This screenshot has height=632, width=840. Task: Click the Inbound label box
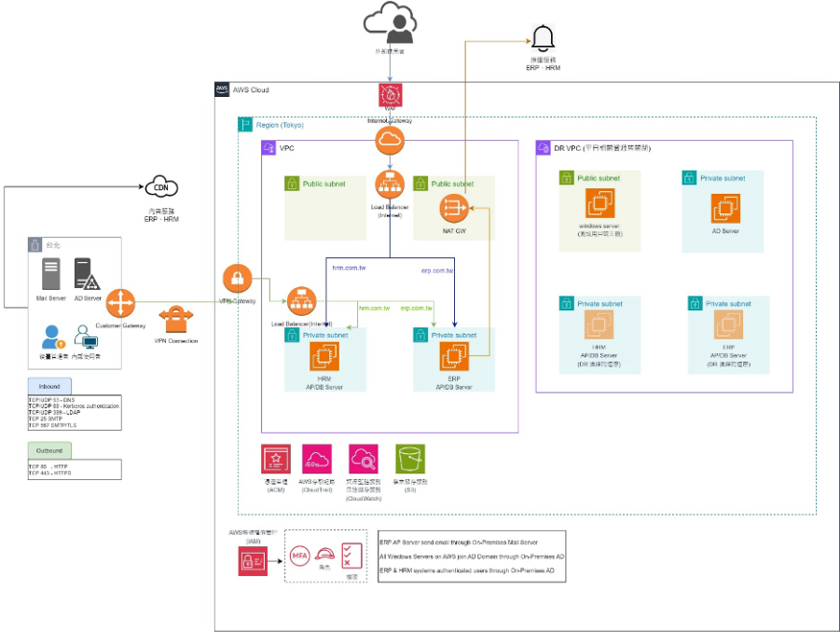click(49, 386)
